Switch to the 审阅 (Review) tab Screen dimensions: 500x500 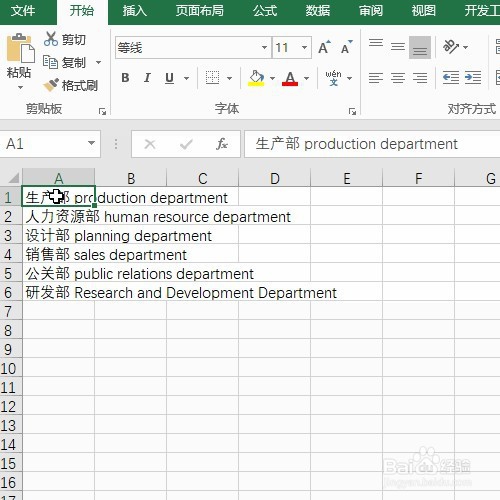371,11
